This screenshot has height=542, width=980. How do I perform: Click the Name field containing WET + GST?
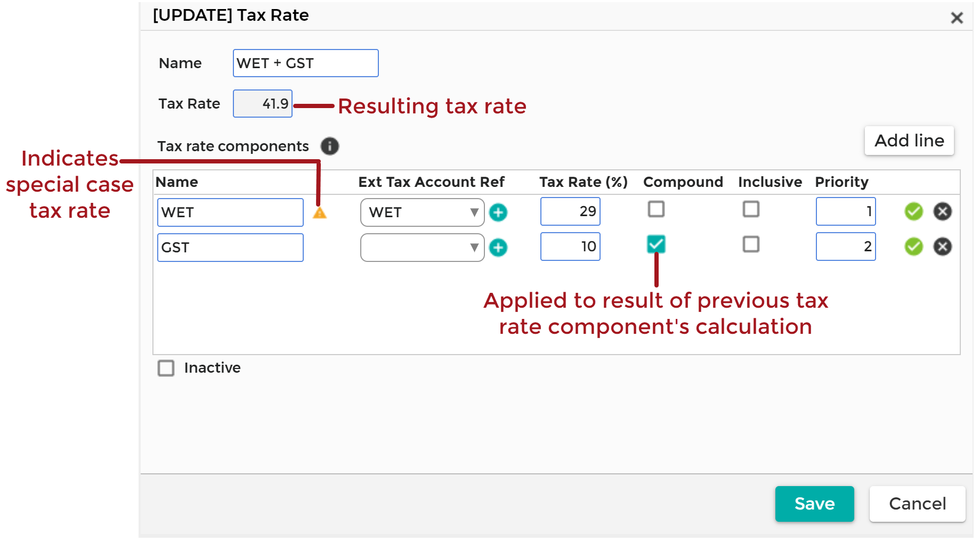coord(305,63)
